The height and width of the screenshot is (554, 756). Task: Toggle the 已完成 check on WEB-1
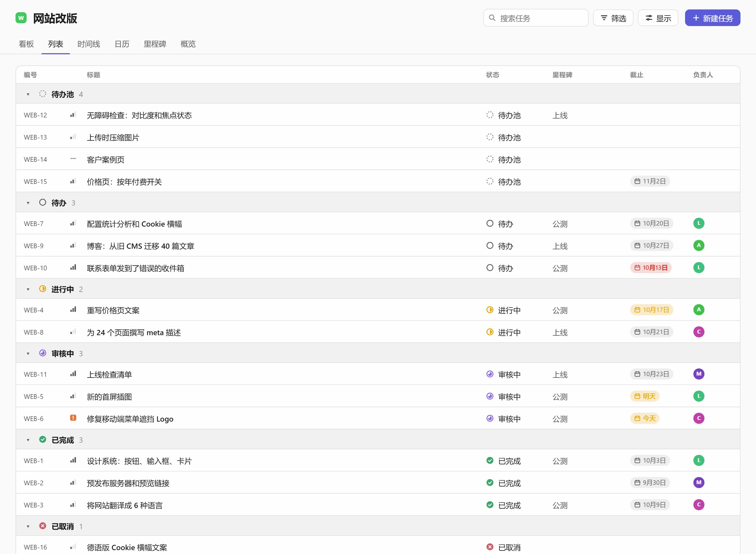490,460
